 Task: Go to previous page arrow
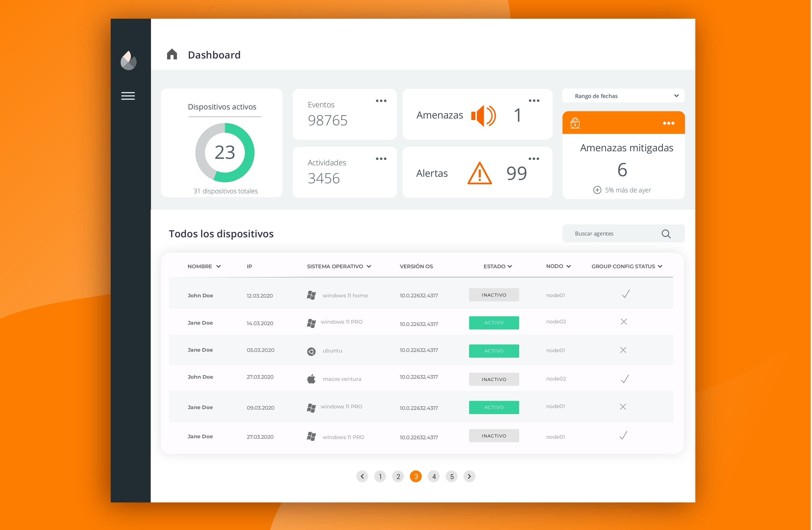[x=362, y=476]
